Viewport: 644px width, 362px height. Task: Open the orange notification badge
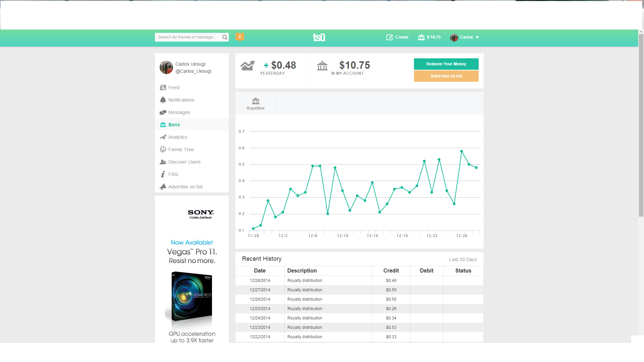[x=239, y=37]
